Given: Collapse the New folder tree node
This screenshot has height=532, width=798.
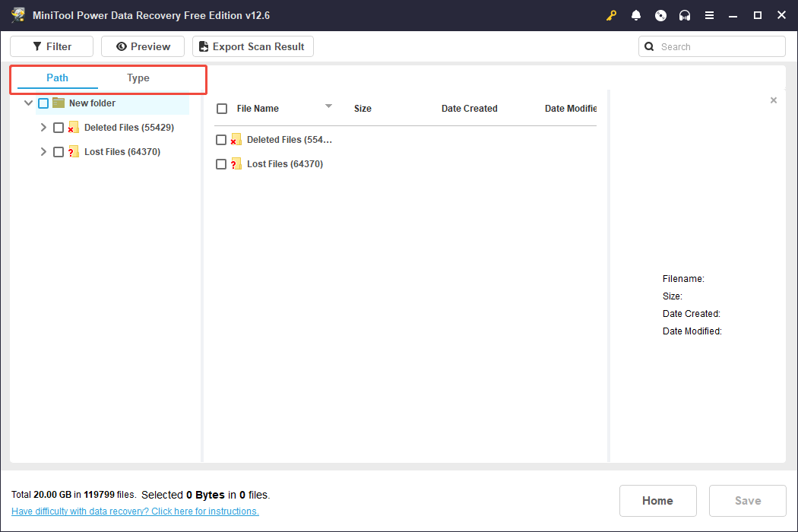Looking at the screenshot, I should tap(28, 103).
